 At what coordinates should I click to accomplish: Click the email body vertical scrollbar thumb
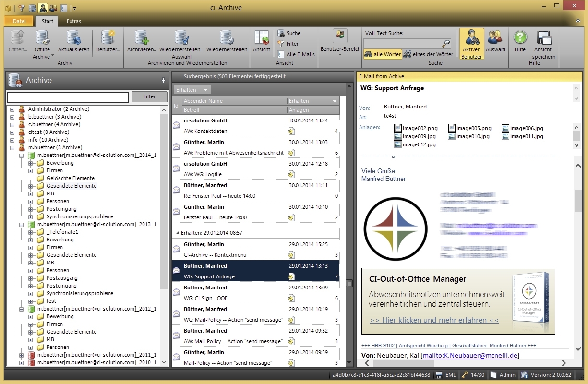tap(578, 200)
